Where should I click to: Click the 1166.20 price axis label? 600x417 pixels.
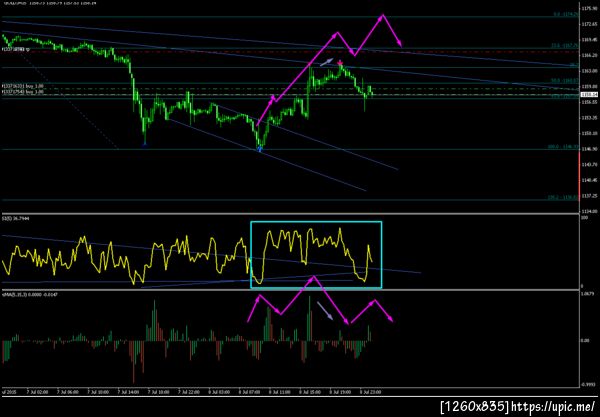pyautogui.click(x=589, y=55)
